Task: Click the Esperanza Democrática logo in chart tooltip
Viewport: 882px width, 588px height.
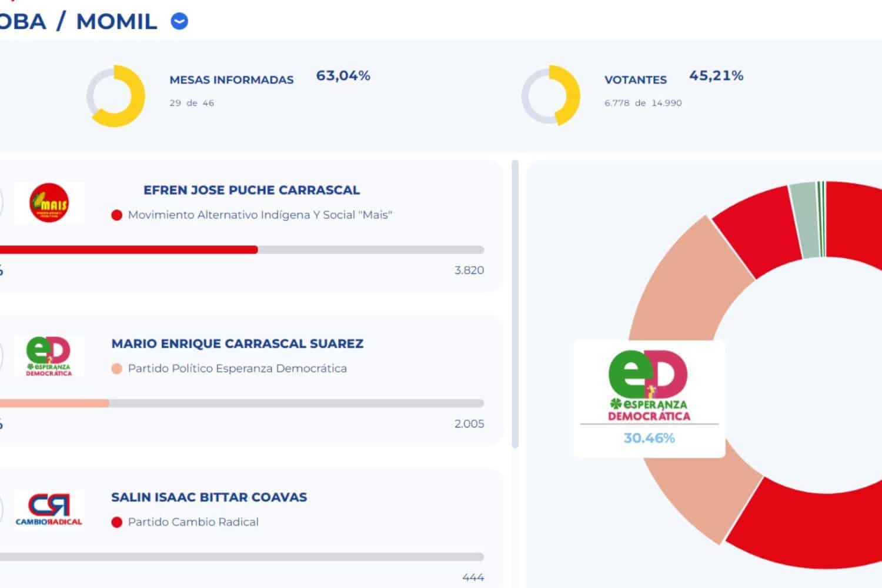Action: tap(649, 385)
